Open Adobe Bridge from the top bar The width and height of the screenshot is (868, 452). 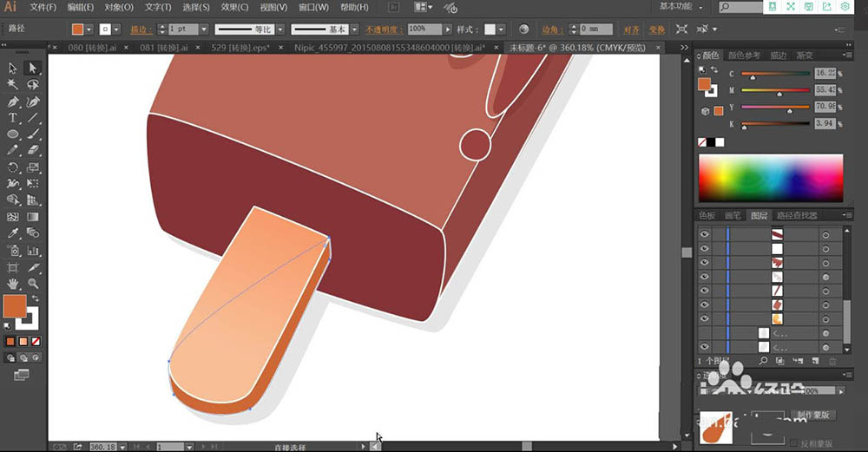click(x=393, y=7)
